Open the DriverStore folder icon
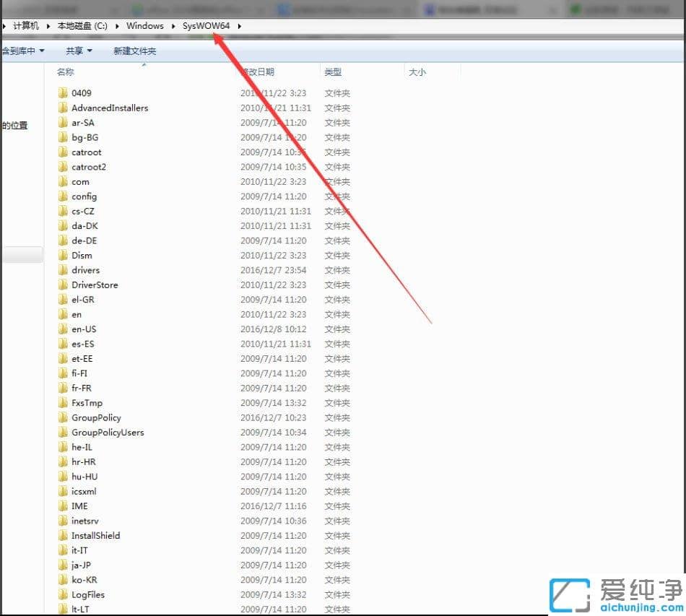This screenshot has width=686, height=616. coord(64,285)
